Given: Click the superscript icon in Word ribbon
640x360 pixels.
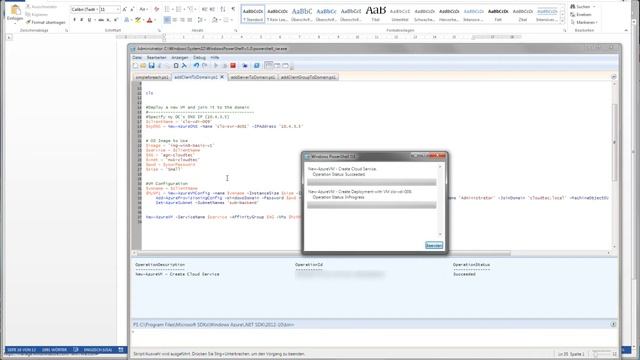Looking at the screenshot, I should tap(116, 20).
